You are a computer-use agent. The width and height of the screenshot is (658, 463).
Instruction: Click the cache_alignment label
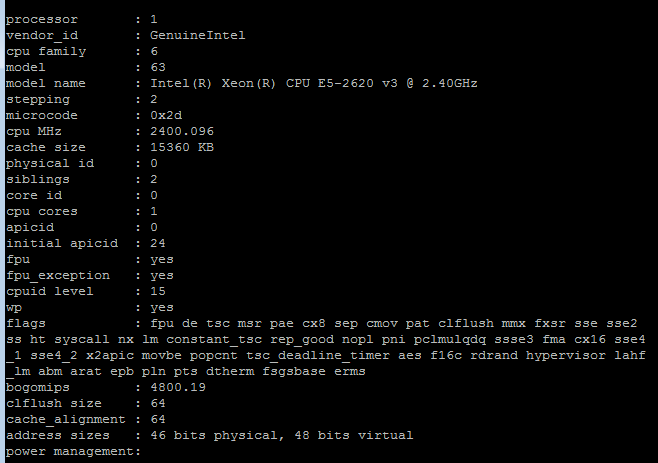(65, 419)
